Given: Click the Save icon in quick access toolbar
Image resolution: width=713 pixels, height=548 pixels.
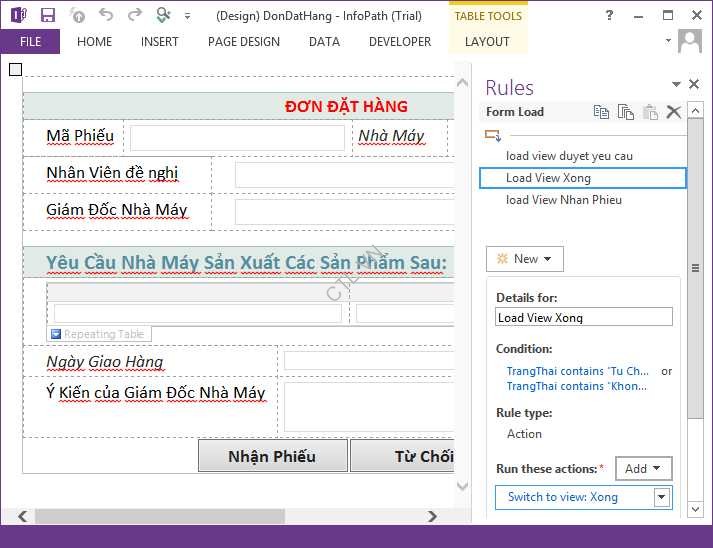Looking at the screenshot, I should click(48, 15).
